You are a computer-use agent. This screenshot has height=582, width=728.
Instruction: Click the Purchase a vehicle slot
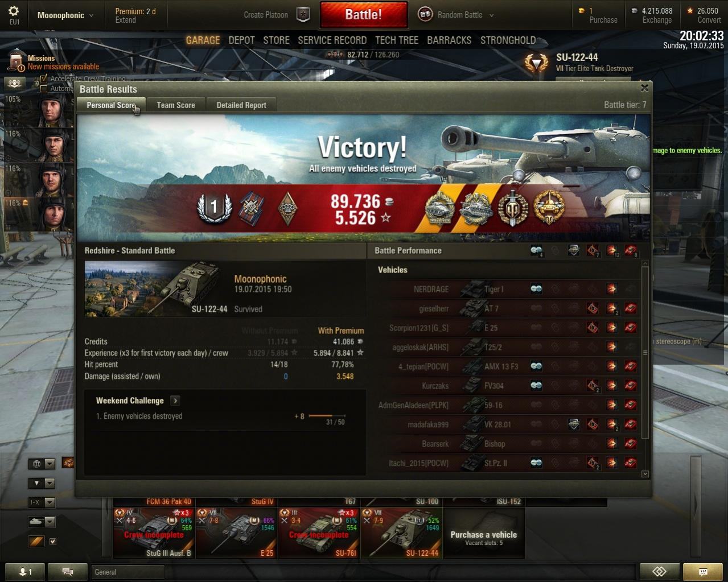pyautogui.click(x=483, y=533)
